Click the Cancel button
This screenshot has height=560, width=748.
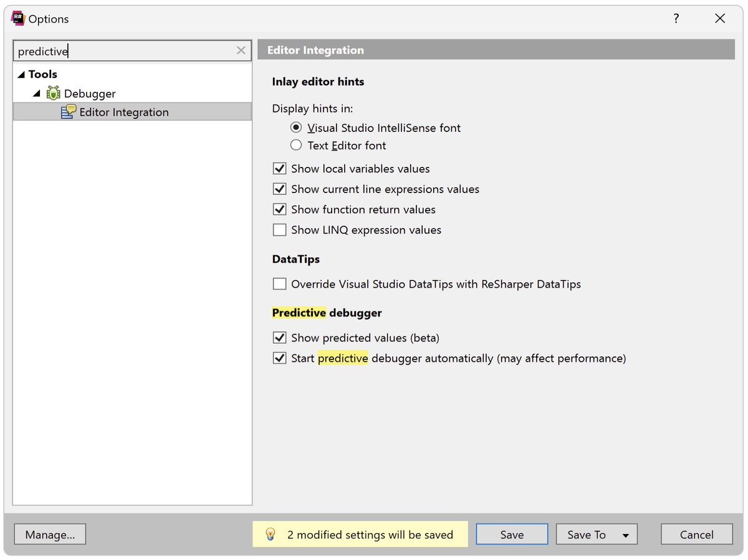point(696,534)
